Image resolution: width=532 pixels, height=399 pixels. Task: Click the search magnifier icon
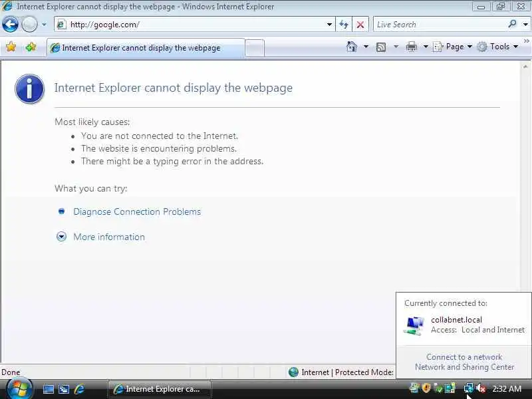click(512, 24)
